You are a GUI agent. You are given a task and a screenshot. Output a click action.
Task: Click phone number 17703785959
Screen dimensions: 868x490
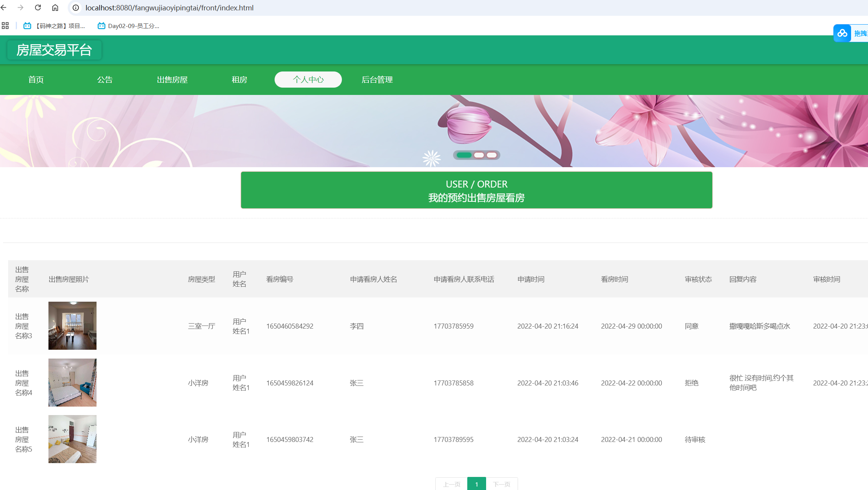pyautogui.click(x=453, y=326)
